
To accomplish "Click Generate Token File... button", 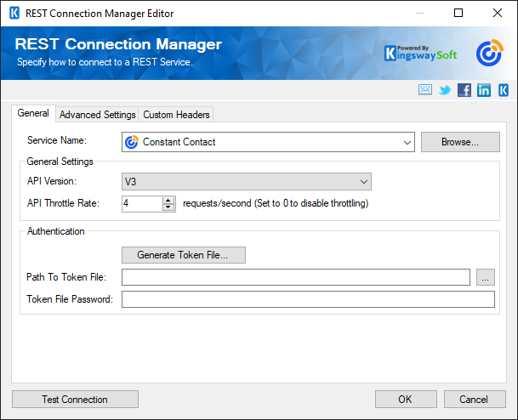I will 184,255.
